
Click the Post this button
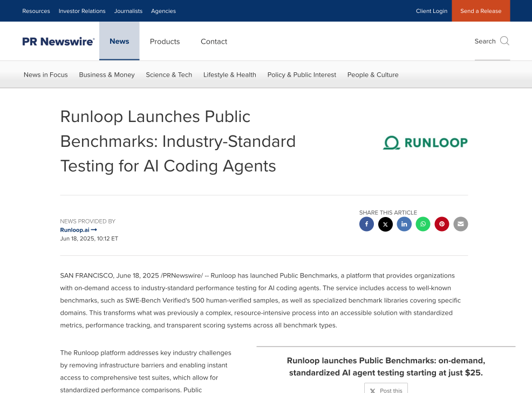386,390
